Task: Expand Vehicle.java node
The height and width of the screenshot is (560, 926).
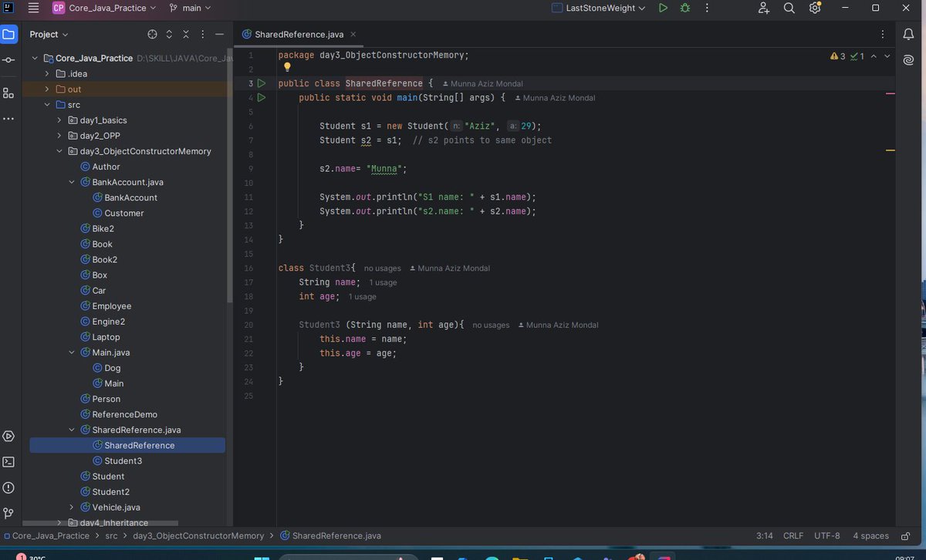Action: pyautogui.click(x=73, y=507)
